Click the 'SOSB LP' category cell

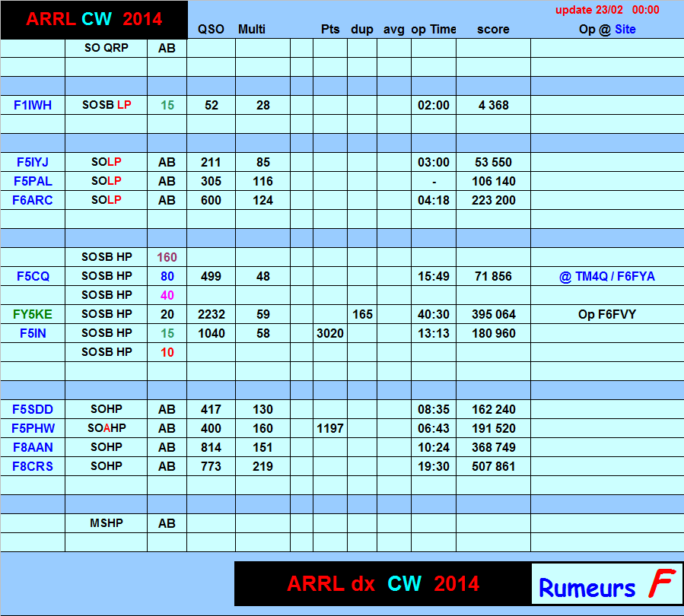107,105
